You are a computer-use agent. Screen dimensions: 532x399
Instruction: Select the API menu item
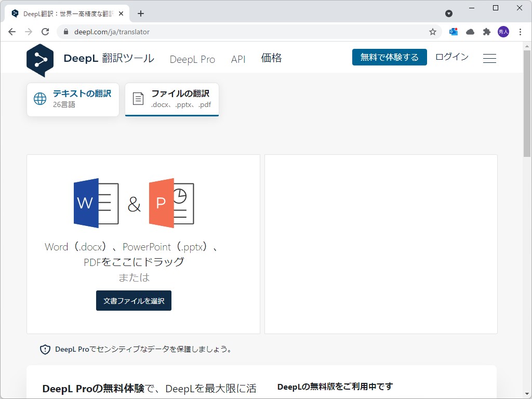[238, 59]
